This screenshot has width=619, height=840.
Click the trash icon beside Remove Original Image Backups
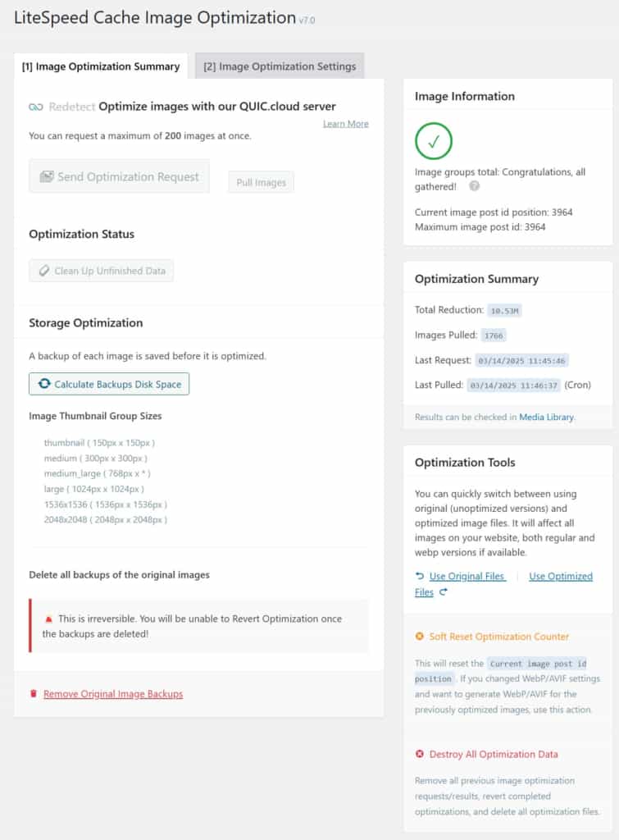tap(33, 694)
